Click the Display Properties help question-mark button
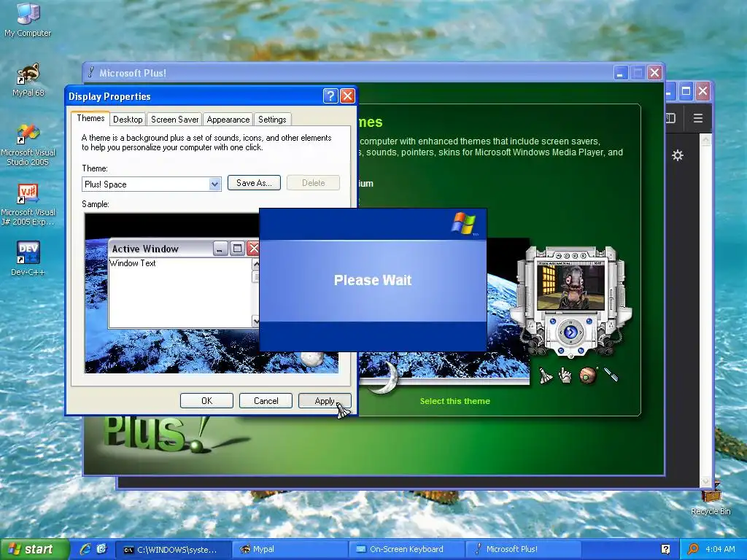The image size is (747, 560). click(330, 96)
